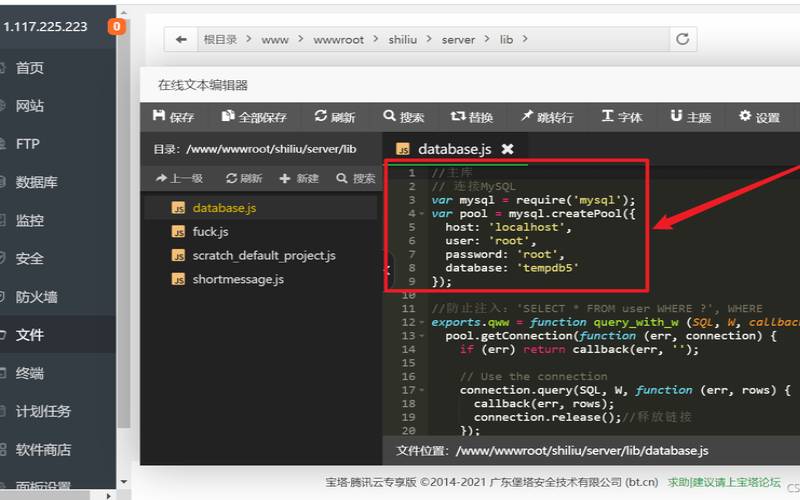Screen dimensions: 800x500
Task: Open 搜索 search in editor toolbar
Action: [x=404, y=117]
